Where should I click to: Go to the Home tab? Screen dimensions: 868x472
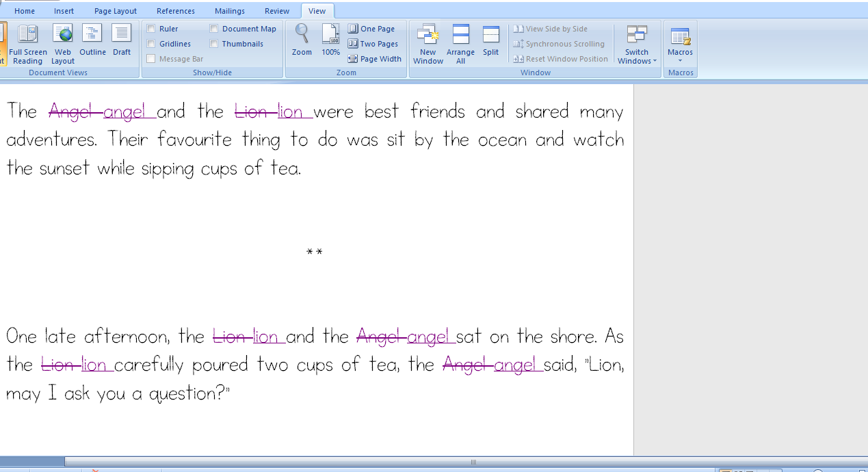click(x=25, y=11)
